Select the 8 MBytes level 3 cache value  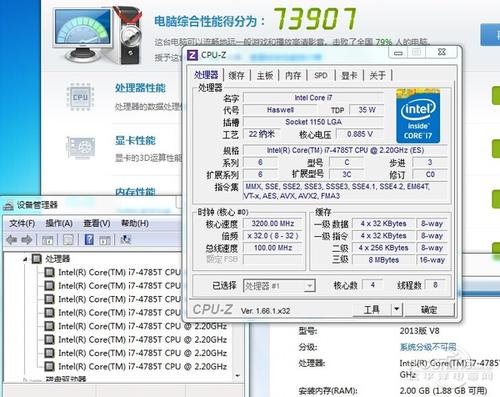coord(383,260)
